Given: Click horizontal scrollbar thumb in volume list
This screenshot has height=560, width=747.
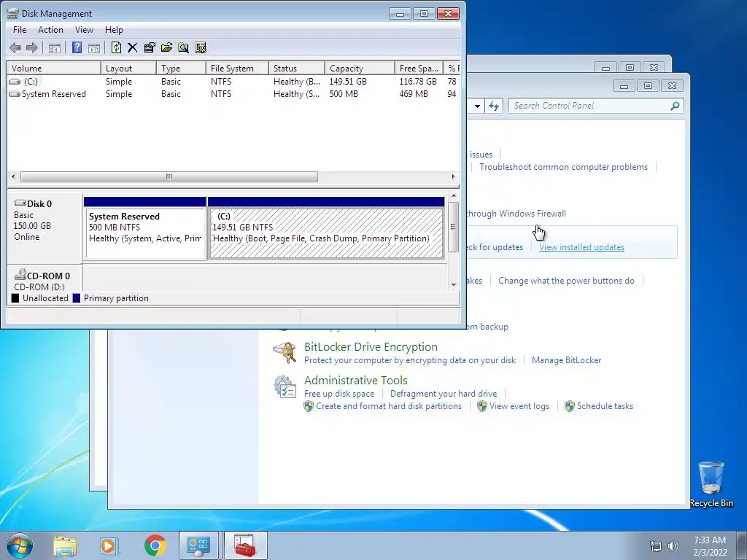Looking at the screenshot, I should pos(169,176).
